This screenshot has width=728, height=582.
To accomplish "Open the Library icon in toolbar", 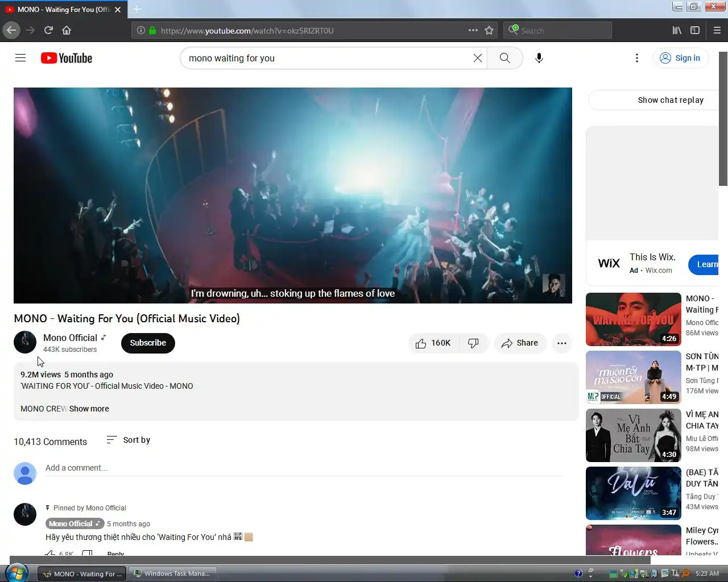I will (677, 30).
